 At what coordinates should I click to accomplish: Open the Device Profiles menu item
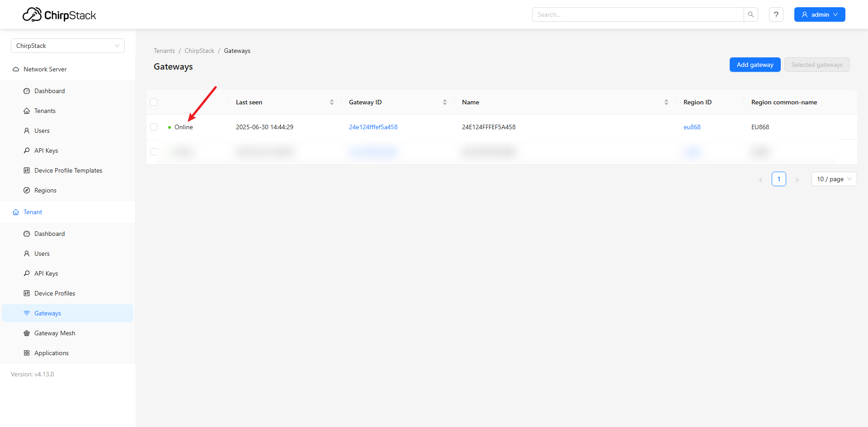pyautogui.click(x=68, y=293)
